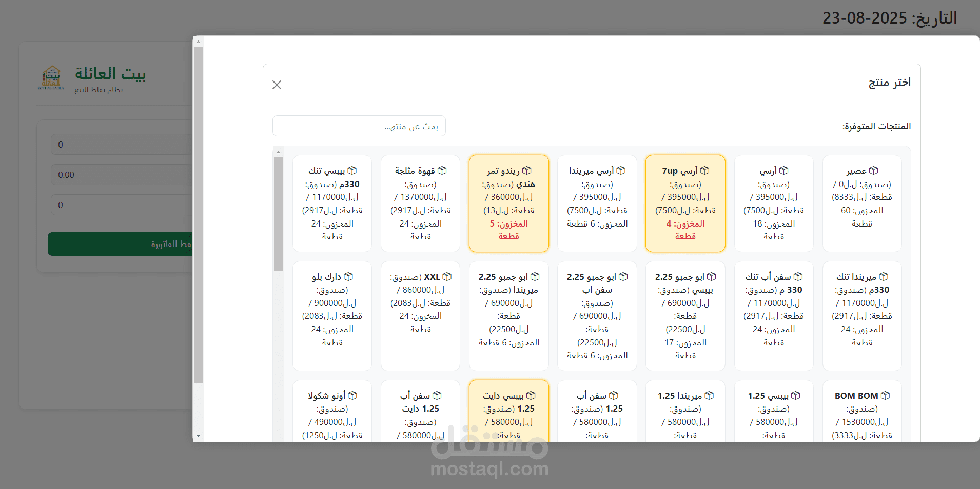Click the box icon on ابو جمبو 2.25 ميريندا
The width and height of the screenshot is (980, 489).
[x=535, y=277]
